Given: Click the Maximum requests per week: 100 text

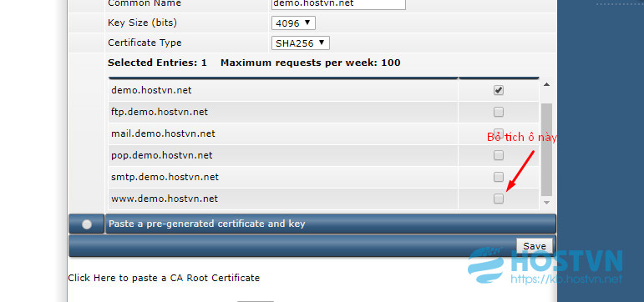Looking at the screenshot, I should [311, 63].
